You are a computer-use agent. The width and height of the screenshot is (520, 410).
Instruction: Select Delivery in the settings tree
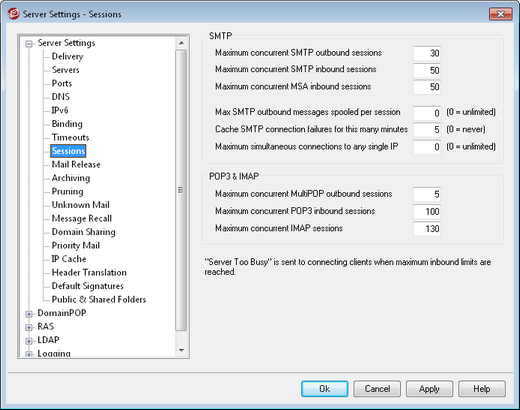(67, 56)
